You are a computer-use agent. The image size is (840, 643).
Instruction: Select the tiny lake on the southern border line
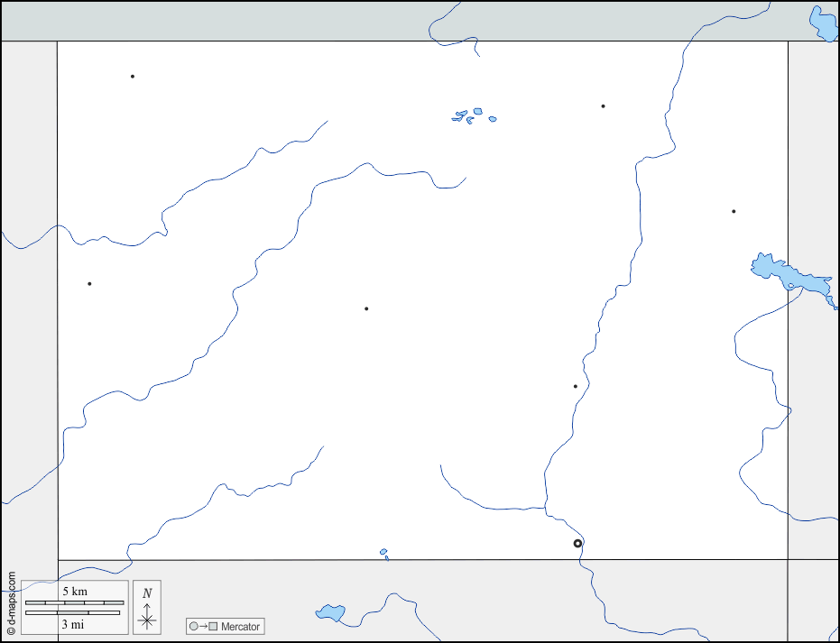[383, 552]
